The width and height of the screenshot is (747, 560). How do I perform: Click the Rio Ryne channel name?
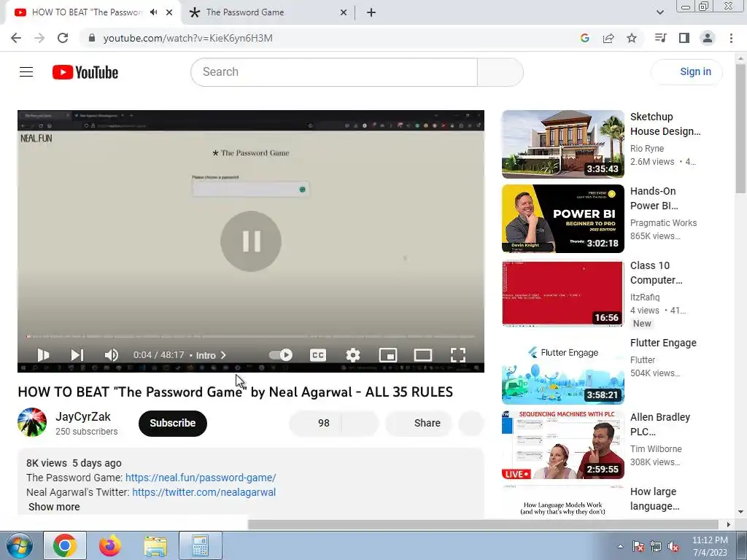click(646, 149)
